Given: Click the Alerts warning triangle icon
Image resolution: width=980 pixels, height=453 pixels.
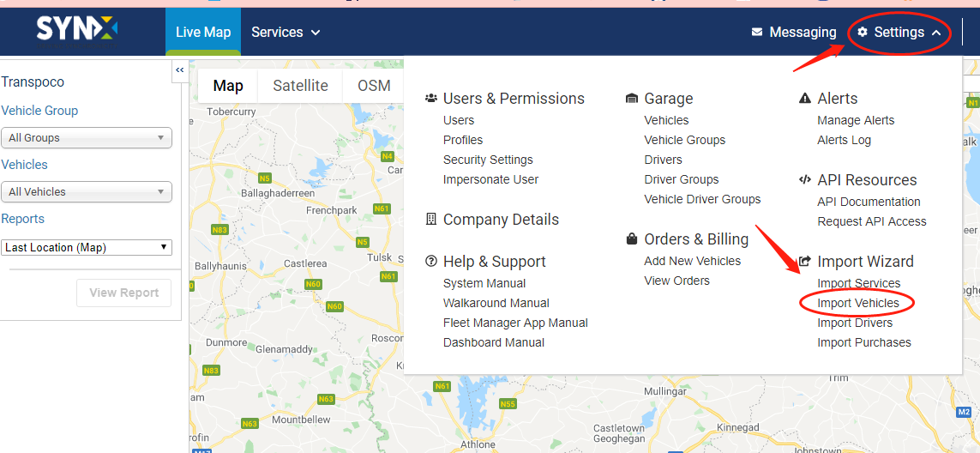Looking at the screenshot, I should [805, 98].
